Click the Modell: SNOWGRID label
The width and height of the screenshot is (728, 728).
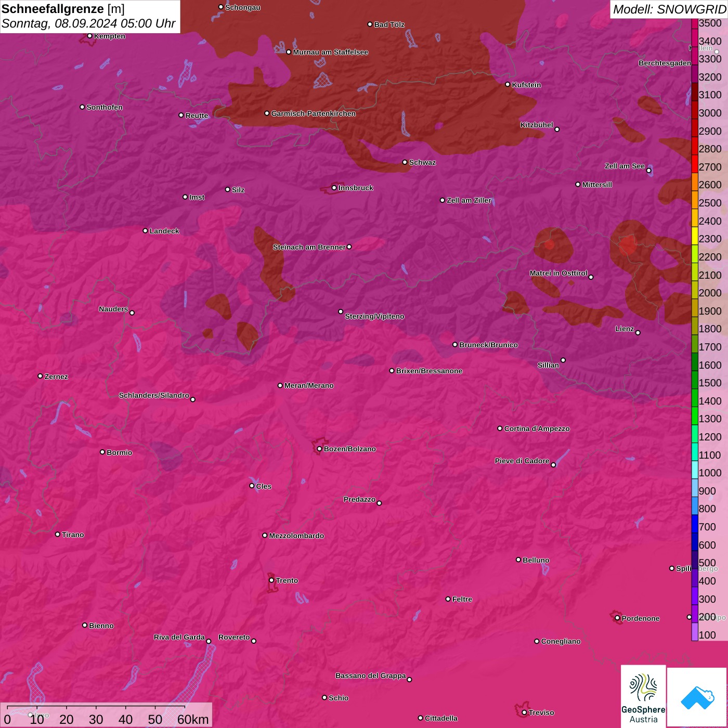coord(669,9)
